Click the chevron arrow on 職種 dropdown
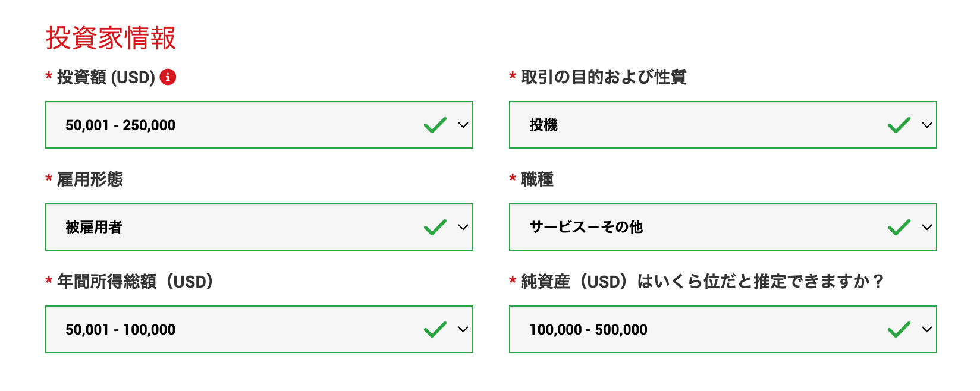This screenshot has width=980, height=391. coord(926,227)
